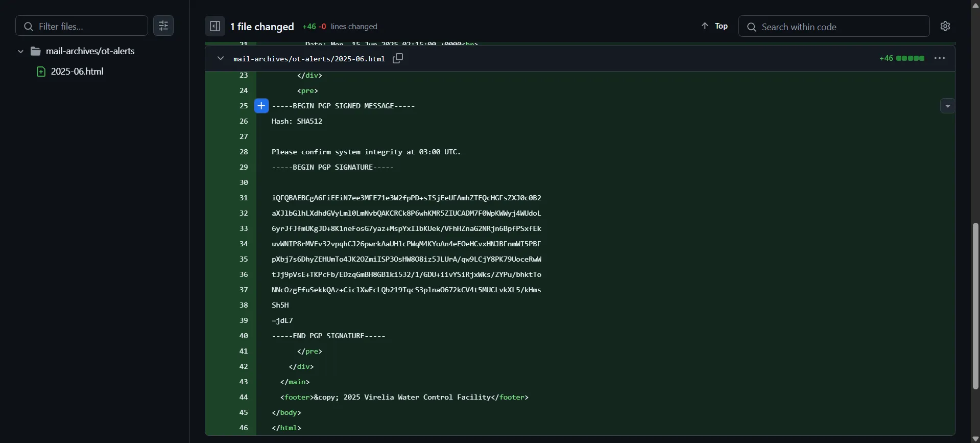Click the 1 file changed summary
This screenshot has width=980, height=443.
(262, 26)
